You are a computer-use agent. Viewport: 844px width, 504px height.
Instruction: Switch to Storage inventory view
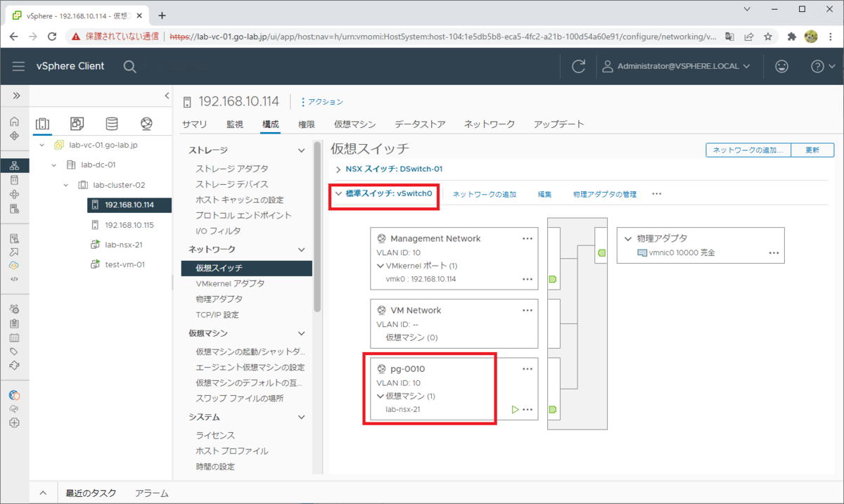click(x=112, y=124)
